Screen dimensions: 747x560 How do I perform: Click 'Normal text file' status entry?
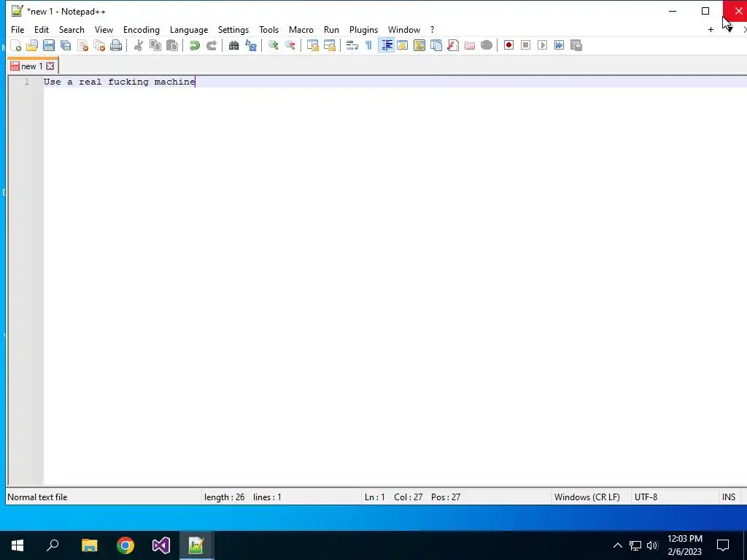(x=37, y=497)
